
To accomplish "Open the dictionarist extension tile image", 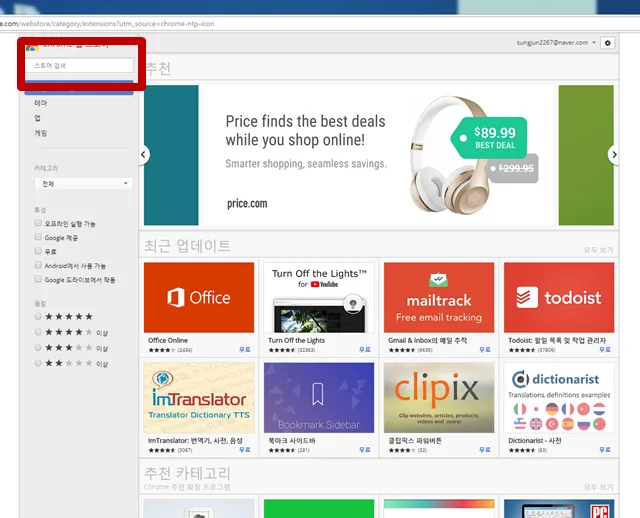I will click(559, 398).
